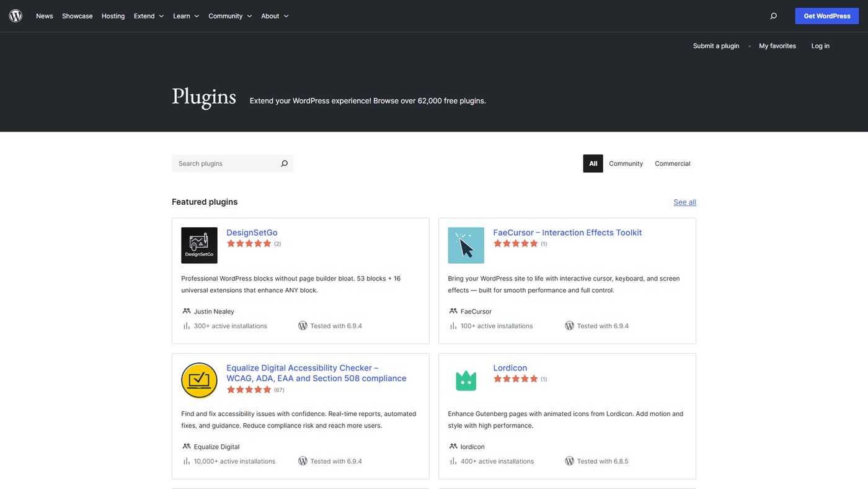
Task: Select the Community filter option
Action: click(626, 163)
